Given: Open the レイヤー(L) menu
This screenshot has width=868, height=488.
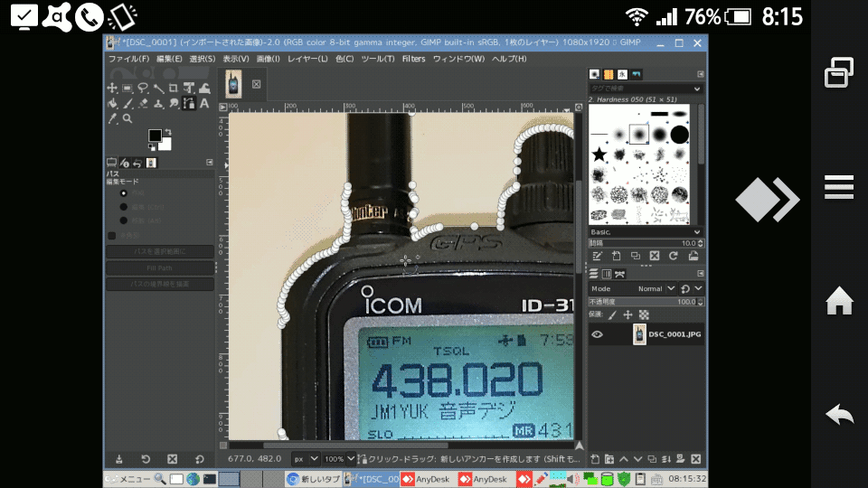Looking at the screenshot, I should pos(307,59).
